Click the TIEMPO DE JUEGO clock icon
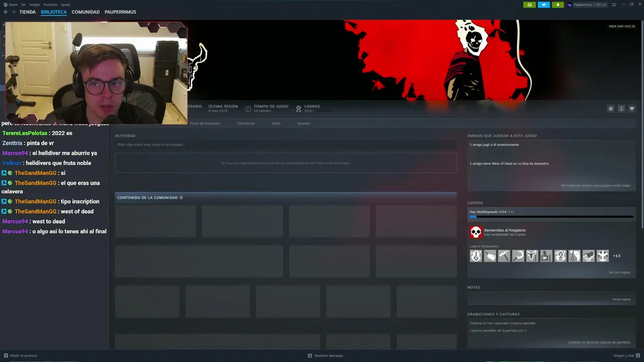 [x=248, y=109]
